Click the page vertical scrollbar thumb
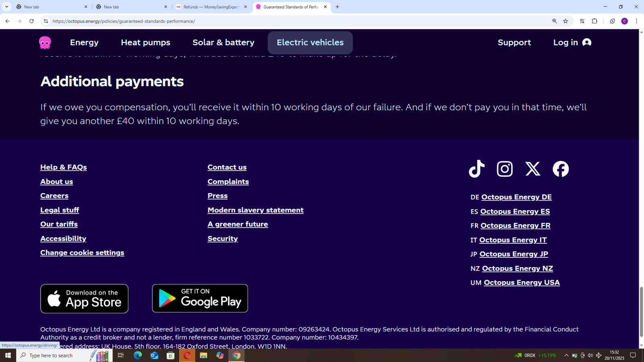644x362 pixels. click(x=641, y=312)
